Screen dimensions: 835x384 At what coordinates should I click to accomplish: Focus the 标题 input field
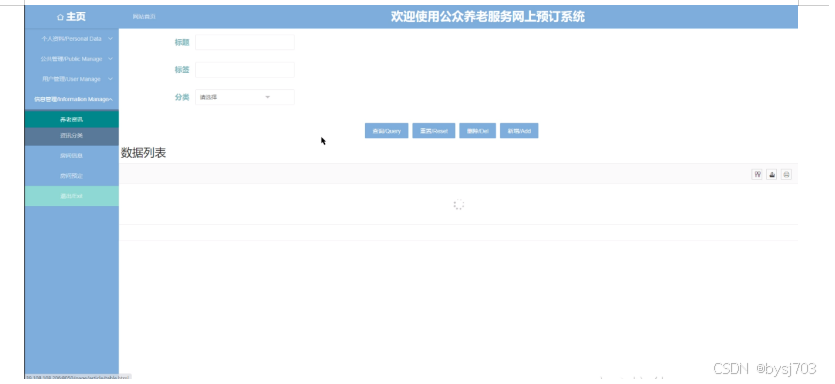click(245, 43)
